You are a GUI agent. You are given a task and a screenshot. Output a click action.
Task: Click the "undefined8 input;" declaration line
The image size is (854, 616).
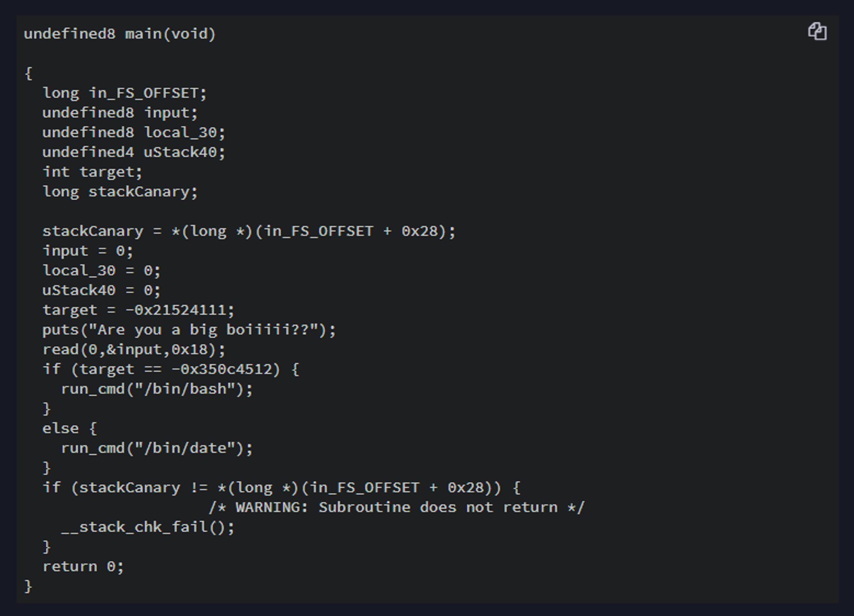pos(120,113)
